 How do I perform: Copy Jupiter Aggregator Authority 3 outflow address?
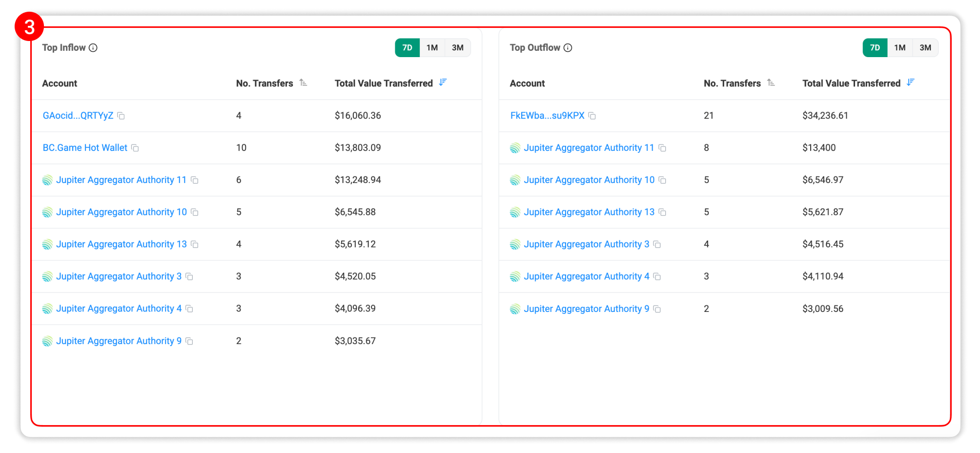657,245
